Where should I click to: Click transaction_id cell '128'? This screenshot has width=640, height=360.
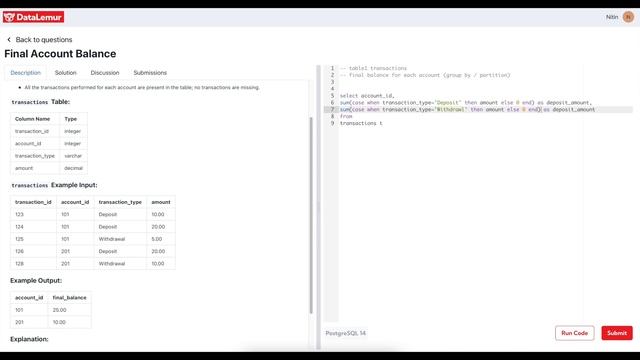(19, 264)
